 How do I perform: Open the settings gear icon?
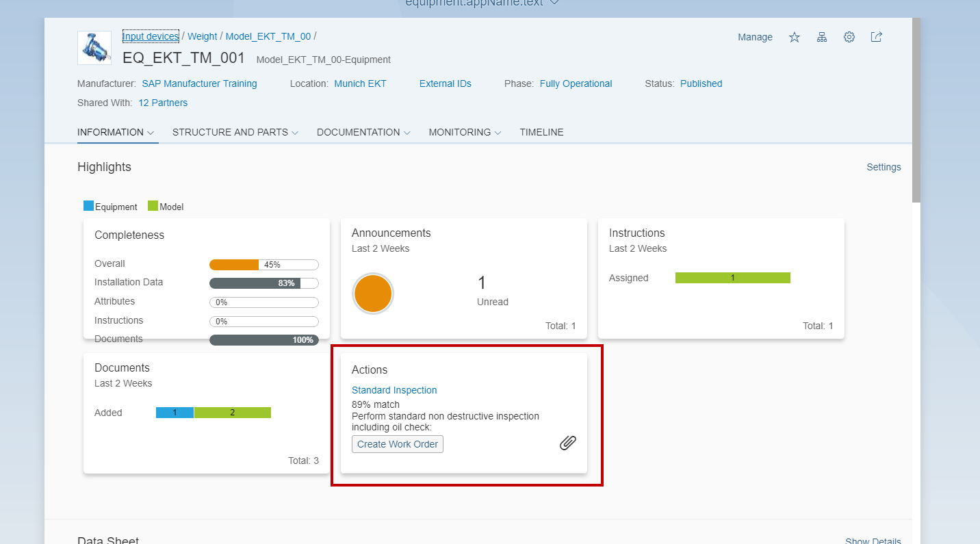click(849, 37)
